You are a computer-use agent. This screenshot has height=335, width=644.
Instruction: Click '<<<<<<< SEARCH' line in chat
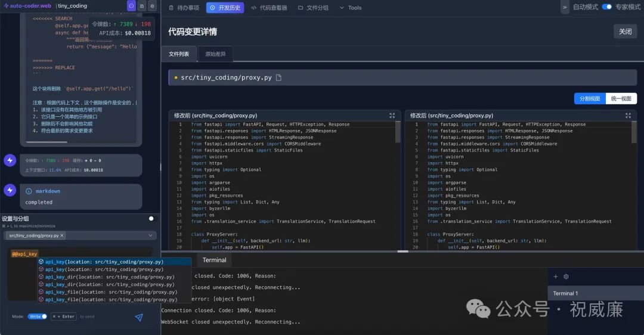52,19
